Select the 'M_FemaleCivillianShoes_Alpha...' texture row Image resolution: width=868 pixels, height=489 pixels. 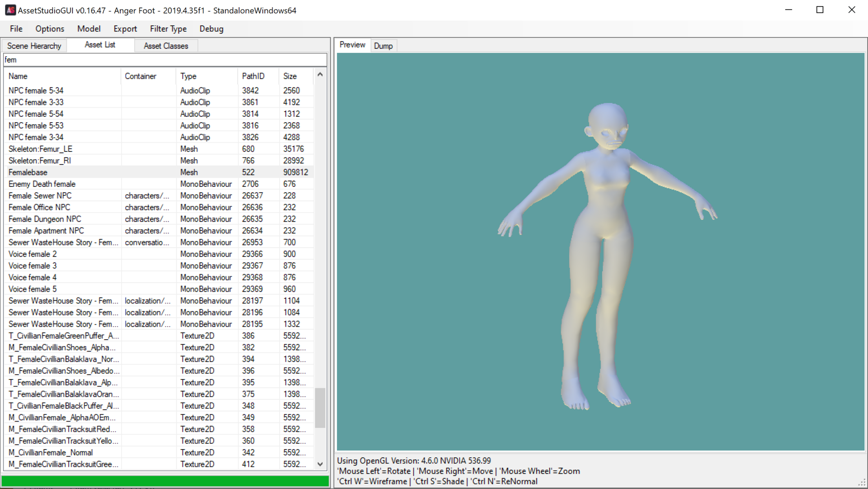coord(159,348)
